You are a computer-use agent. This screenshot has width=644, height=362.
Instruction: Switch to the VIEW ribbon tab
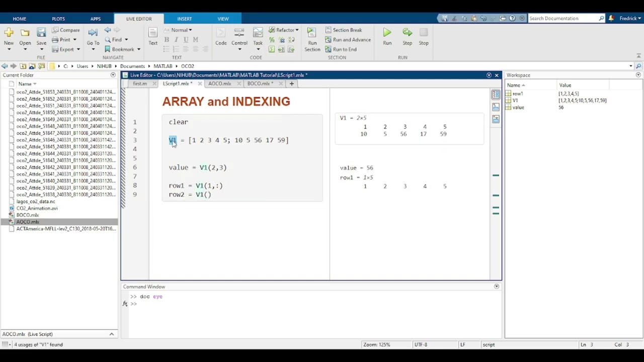click(223, 19)
